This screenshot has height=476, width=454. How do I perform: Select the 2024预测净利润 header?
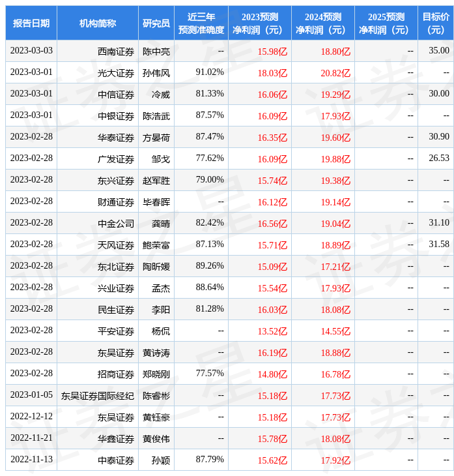coord(322,23)
